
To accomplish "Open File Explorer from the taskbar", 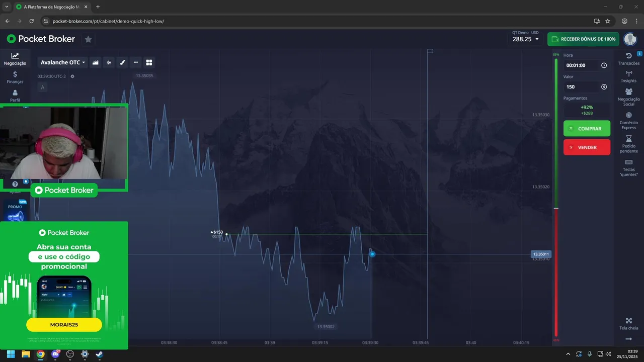I will click(x=26, y=354).
